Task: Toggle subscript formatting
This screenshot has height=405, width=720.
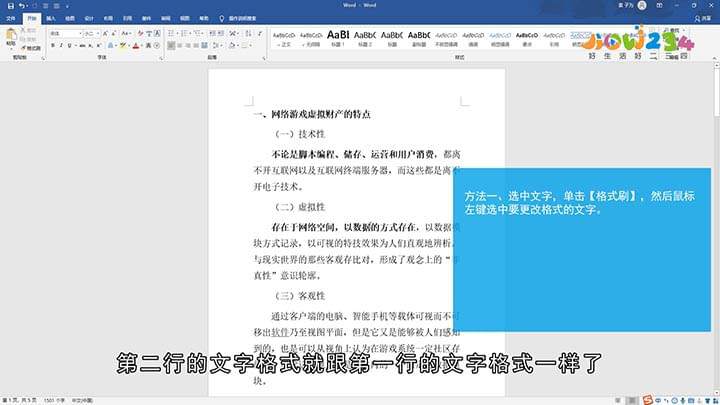Action: coord(90,45)
